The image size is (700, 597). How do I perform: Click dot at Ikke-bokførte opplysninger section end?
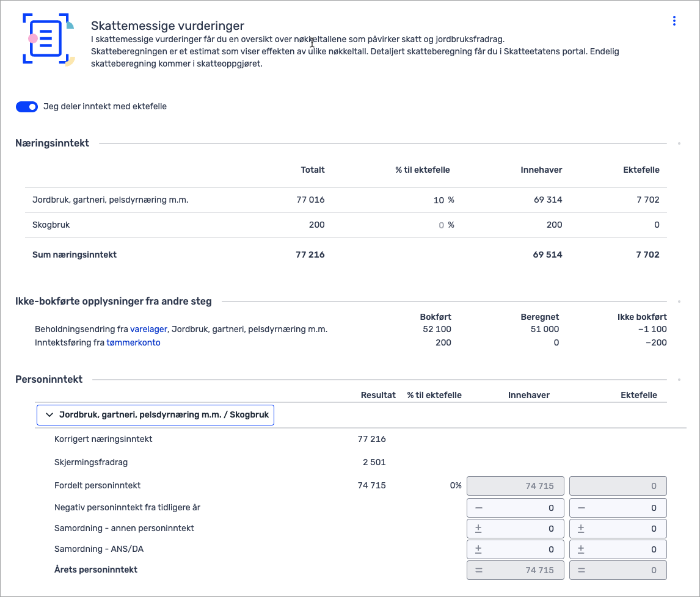(x=679, y=302)
